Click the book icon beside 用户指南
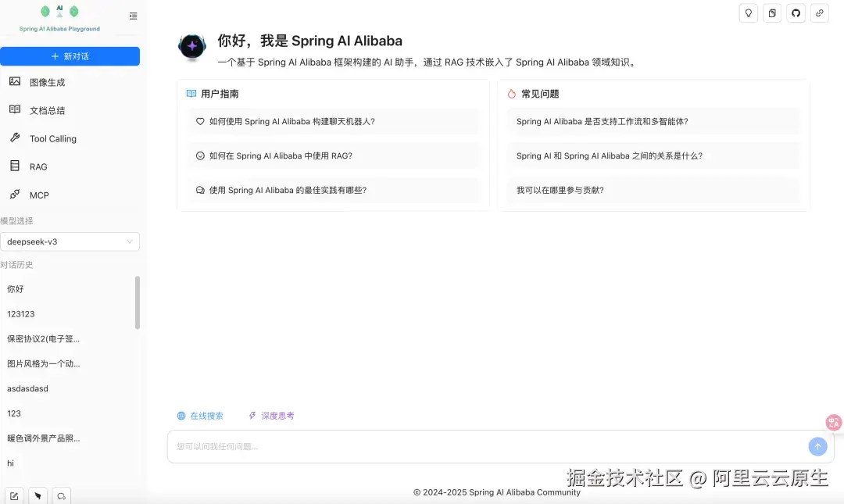844x504 pixels. point(191,94)
